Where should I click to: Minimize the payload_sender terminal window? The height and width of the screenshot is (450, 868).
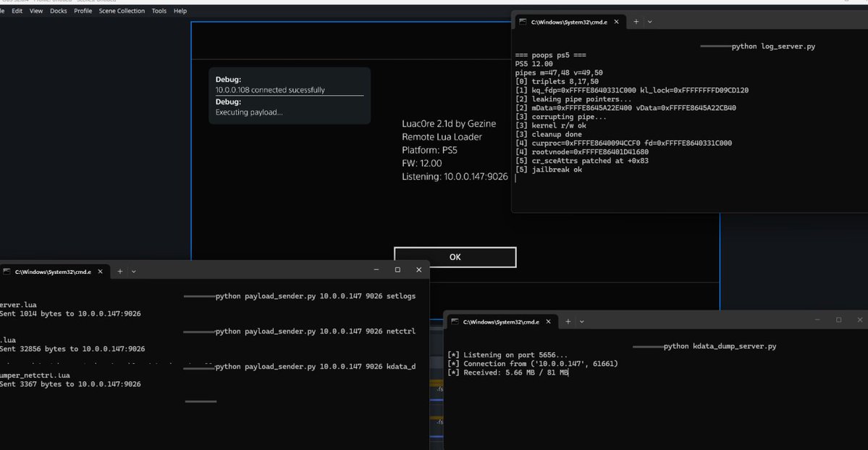click(376, 270)
